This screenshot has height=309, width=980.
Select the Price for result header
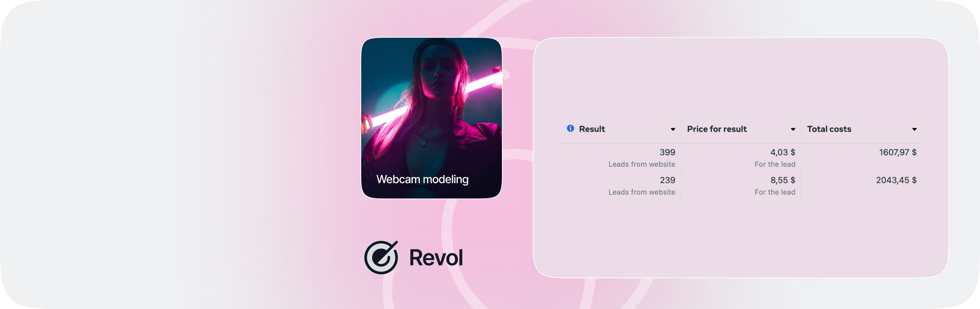pos(717,129)
